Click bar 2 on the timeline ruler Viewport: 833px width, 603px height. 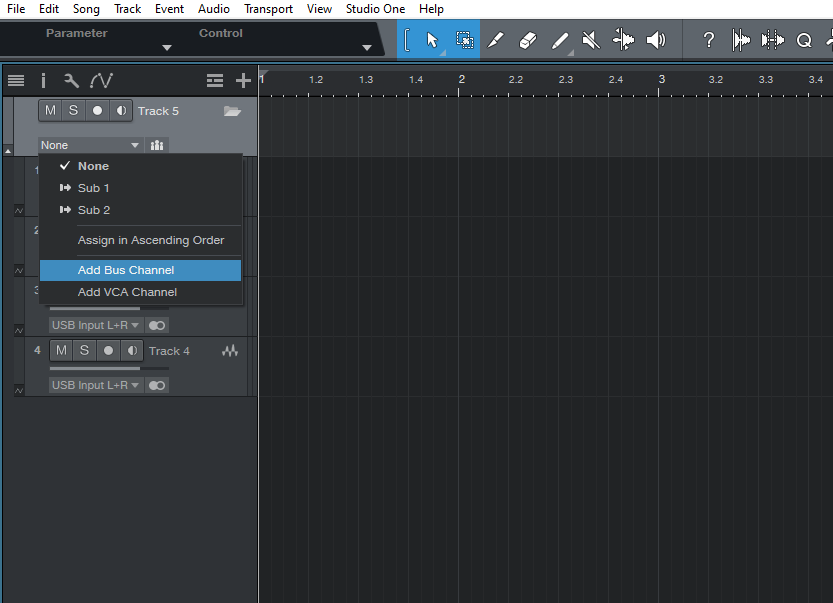(461, 80)
